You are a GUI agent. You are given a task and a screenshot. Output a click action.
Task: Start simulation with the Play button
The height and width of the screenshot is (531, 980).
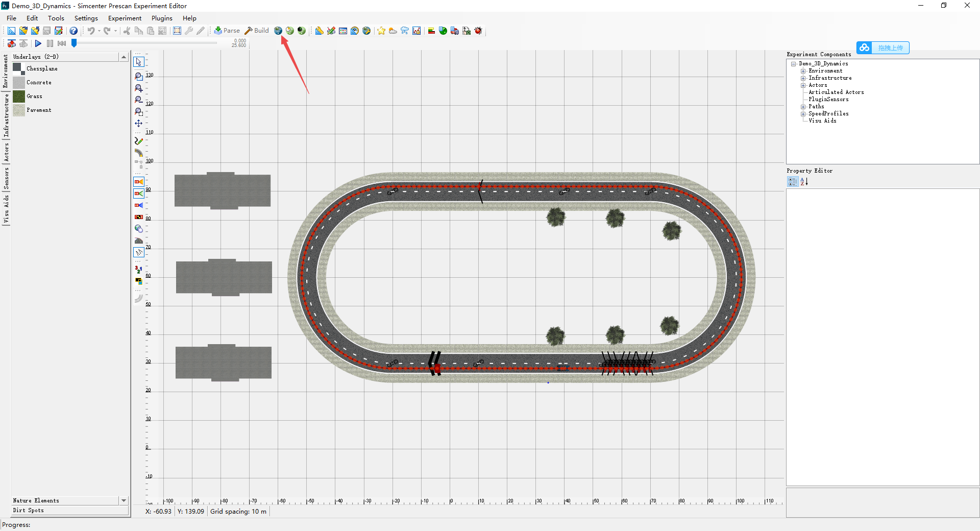click(x=38, y=43)
